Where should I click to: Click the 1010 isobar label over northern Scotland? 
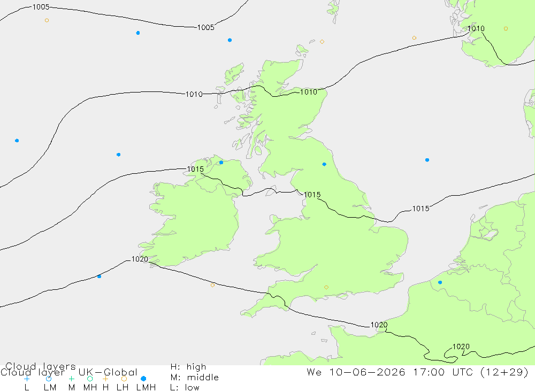point(309,92)
